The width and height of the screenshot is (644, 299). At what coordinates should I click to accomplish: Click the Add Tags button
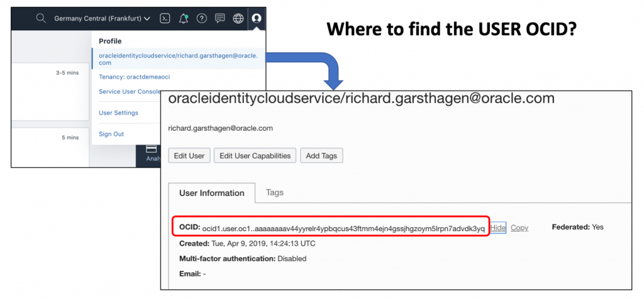(321, 156)
